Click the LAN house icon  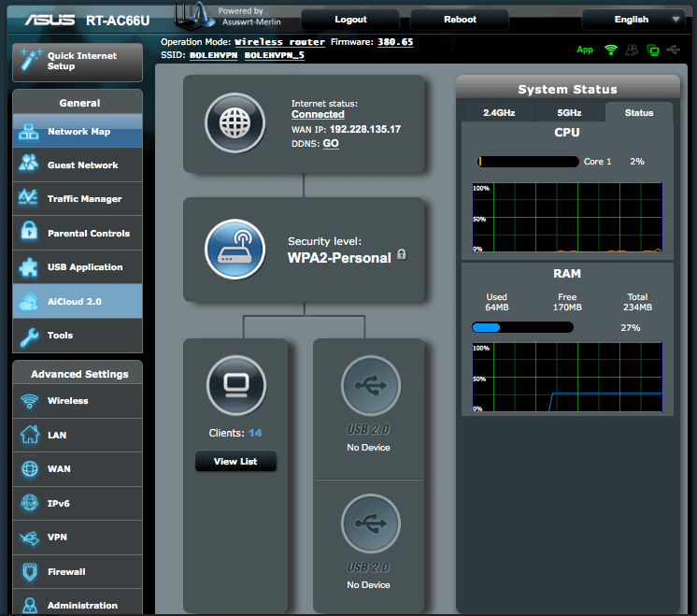[x=30, y=434]
